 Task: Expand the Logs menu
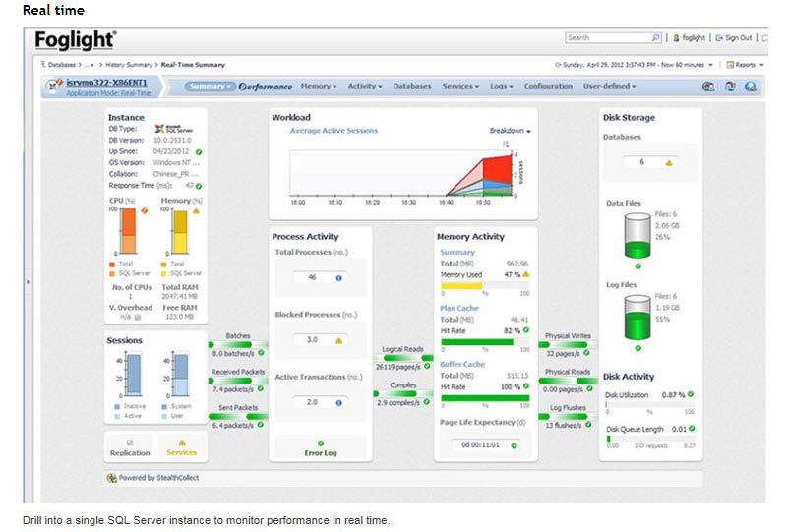(x=501, y=86)
